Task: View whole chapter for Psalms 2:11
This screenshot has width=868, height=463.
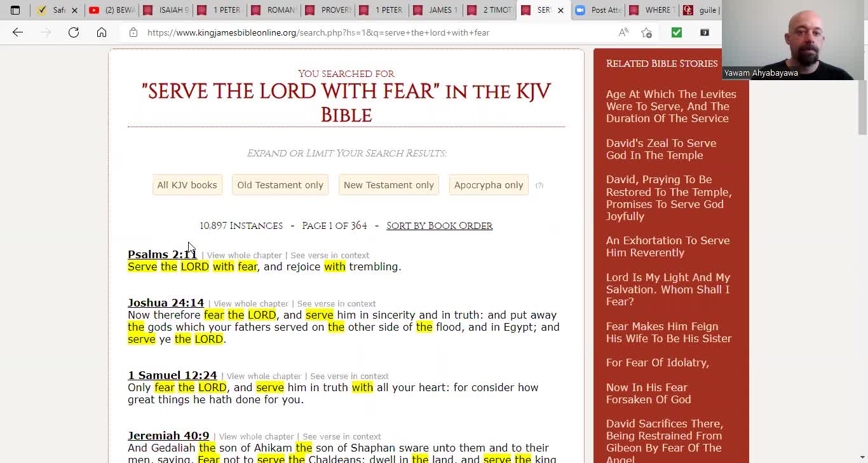Action: click(x=244, y=255)
